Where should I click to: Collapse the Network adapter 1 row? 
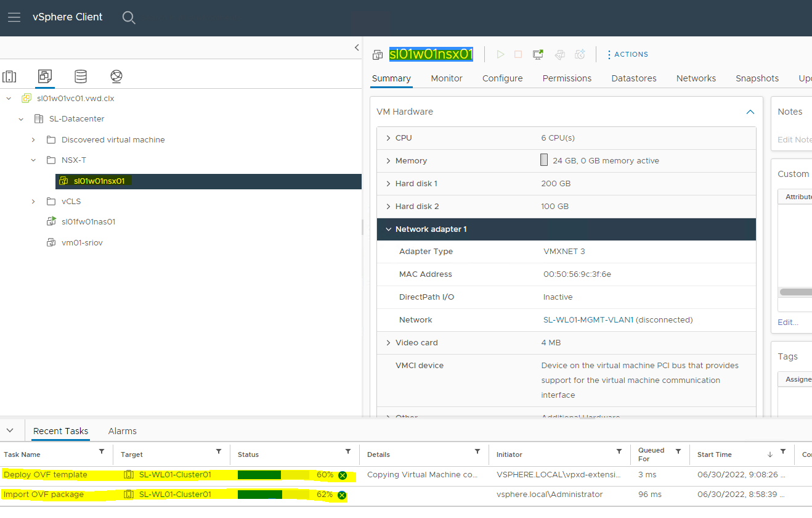388,229
